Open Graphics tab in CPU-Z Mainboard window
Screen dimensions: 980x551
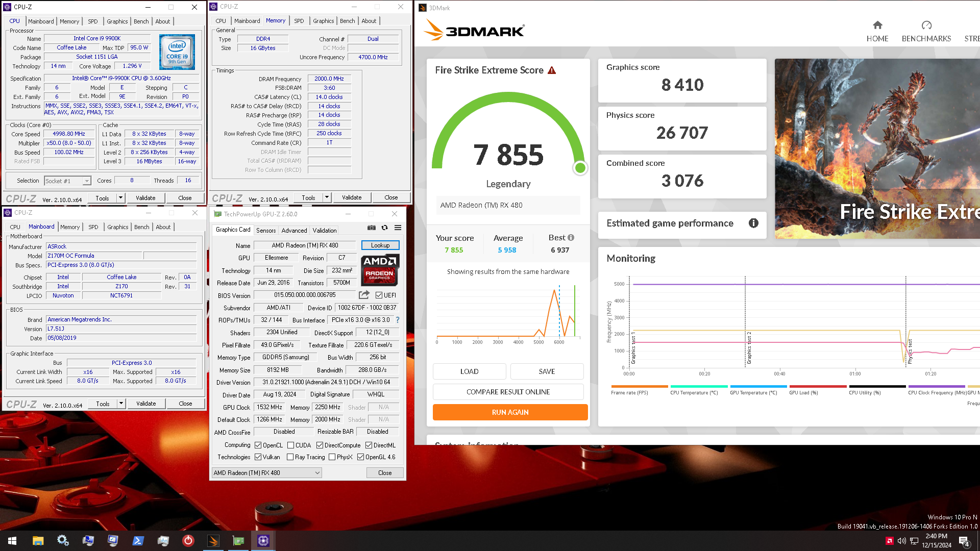[118, 227]
